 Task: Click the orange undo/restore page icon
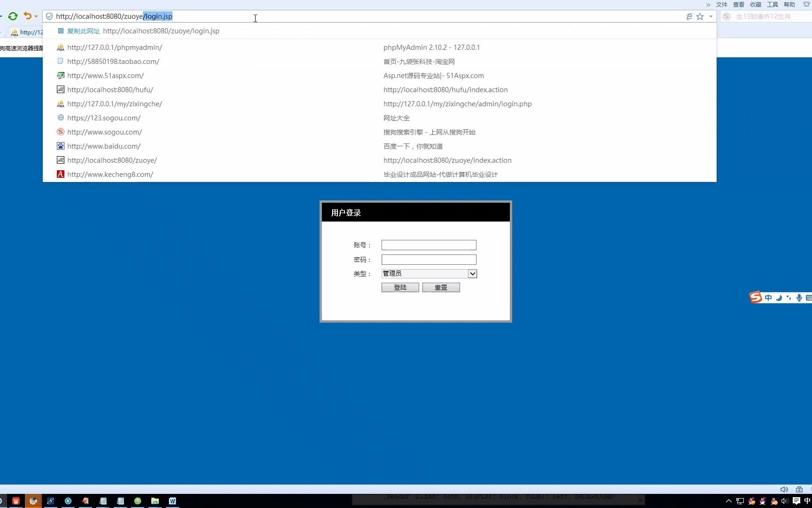[28, 16]
